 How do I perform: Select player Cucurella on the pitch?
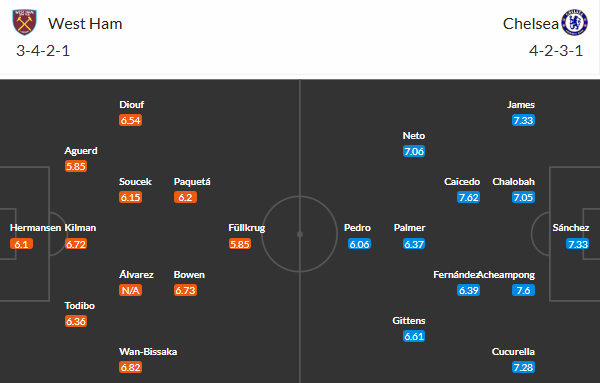point(513,352)
